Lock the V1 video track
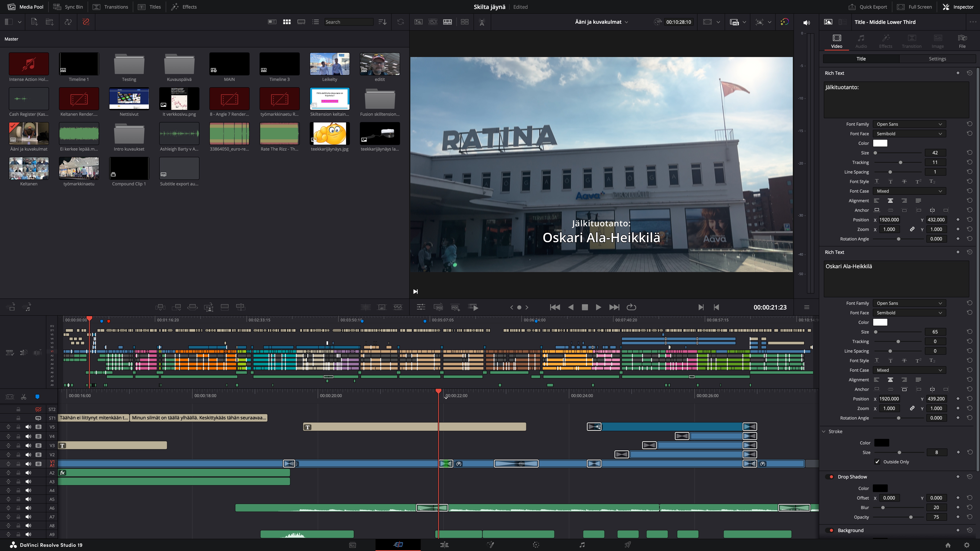 tap(18, 464)
